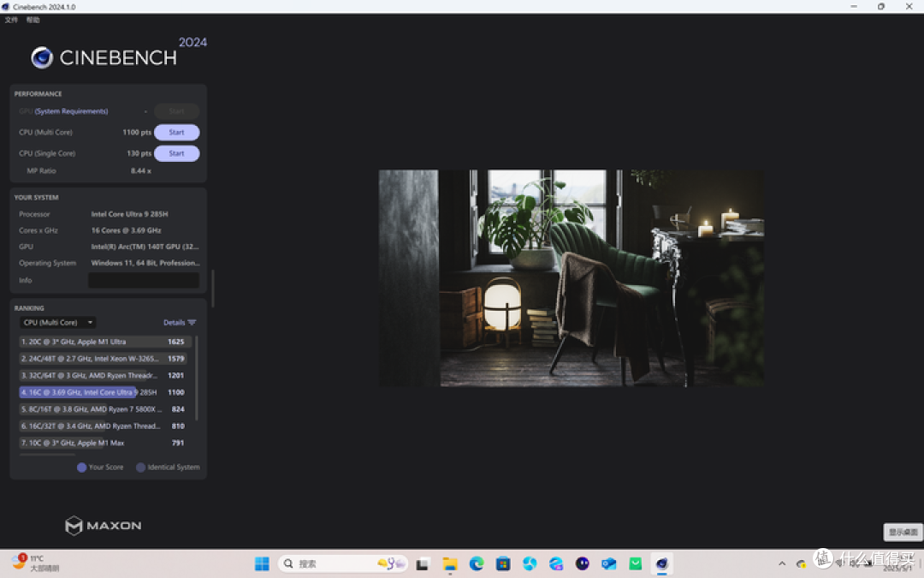This screenshot has height=578, width=924.
Task: Click the 1100 pts multi core score
Action: tap(137, 133)
